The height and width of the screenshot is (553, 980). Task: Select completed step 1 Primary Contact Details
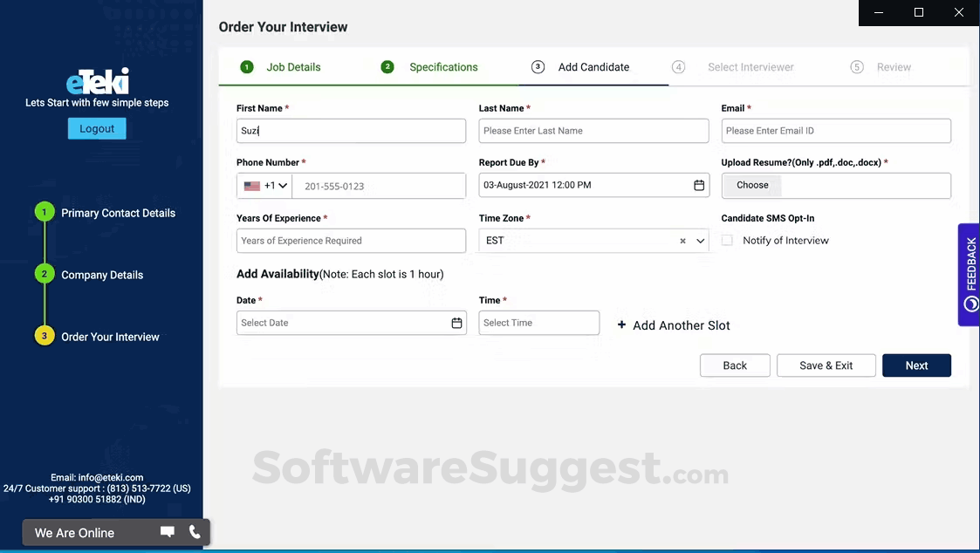(118, 213)
